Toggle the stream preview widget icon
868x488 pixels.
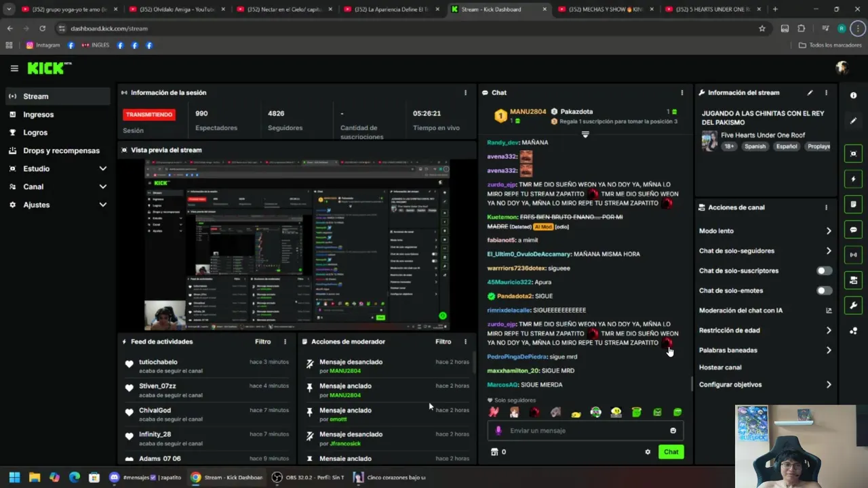(x=853, y=154)
